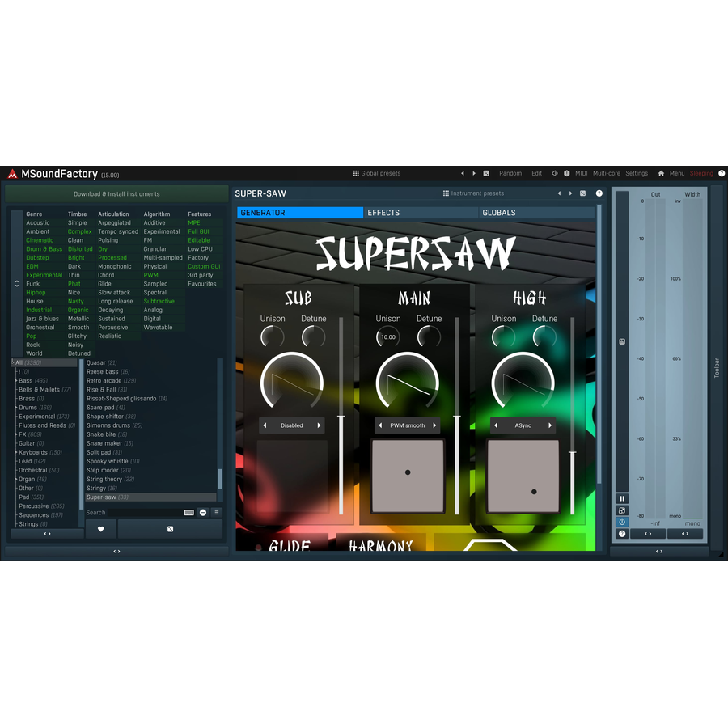Next SUB oscillator mode arrow
The height and width of the screenshot is (728, 728).
tap(319, 425)
